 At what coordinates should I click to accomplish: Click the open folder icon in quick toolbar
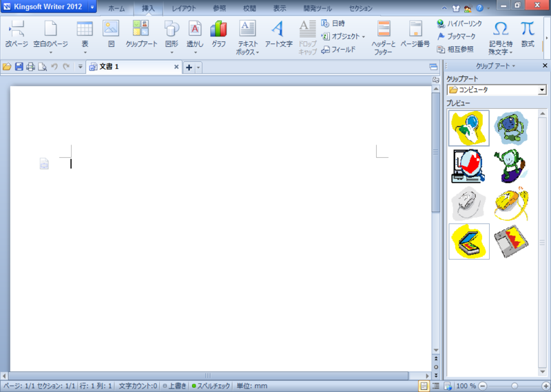[7, 67]
